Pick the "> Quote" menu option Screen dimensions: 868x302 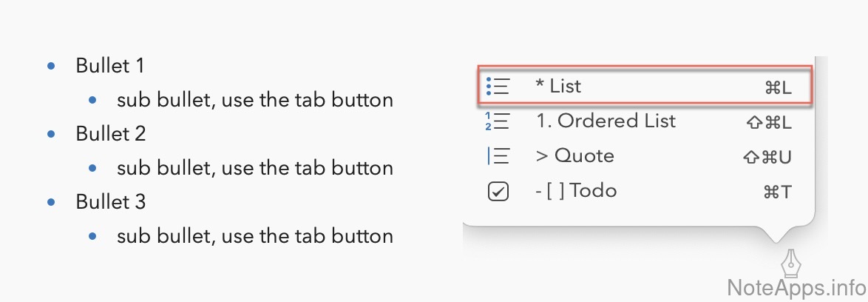574,155
